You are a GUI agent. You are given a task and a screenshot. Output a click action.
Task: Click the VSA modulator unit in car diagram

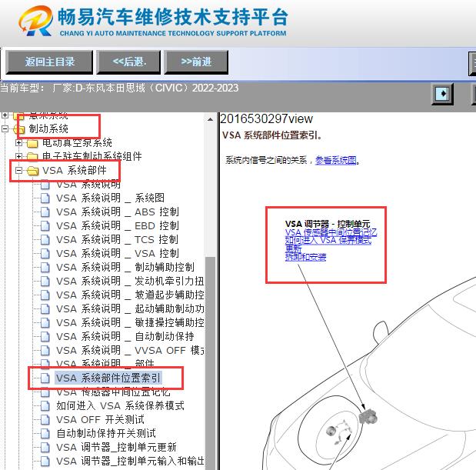368,416
